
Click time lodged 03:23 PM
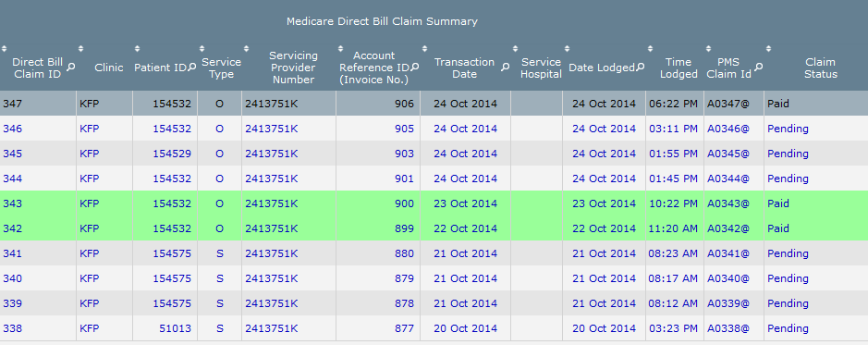pyautogui.click(x=673, y=328)
